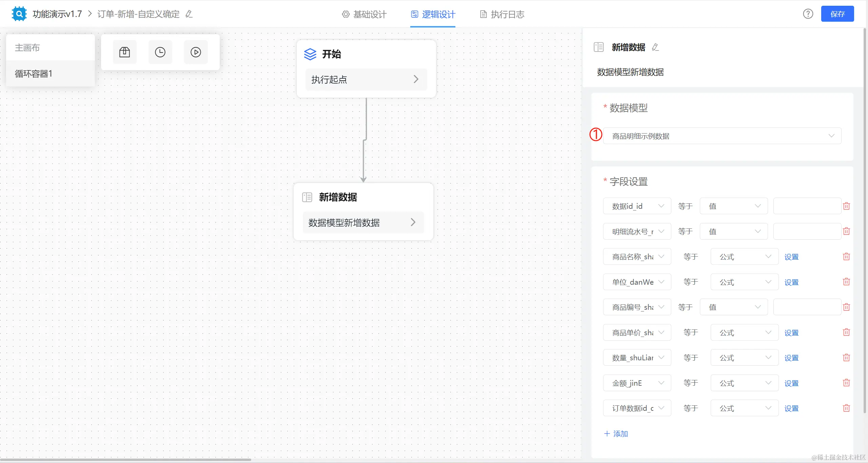This screenshot has width=868, height=463.
Task: Click edit pencil beside 订单-新增-自定义确定
Action: click(189, 14)
